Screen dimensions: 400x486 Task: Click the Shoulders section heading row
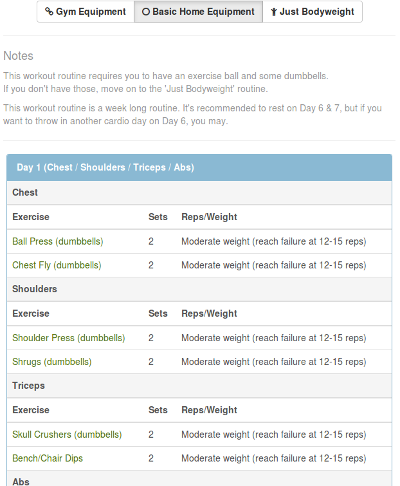(x=199, y=289)
